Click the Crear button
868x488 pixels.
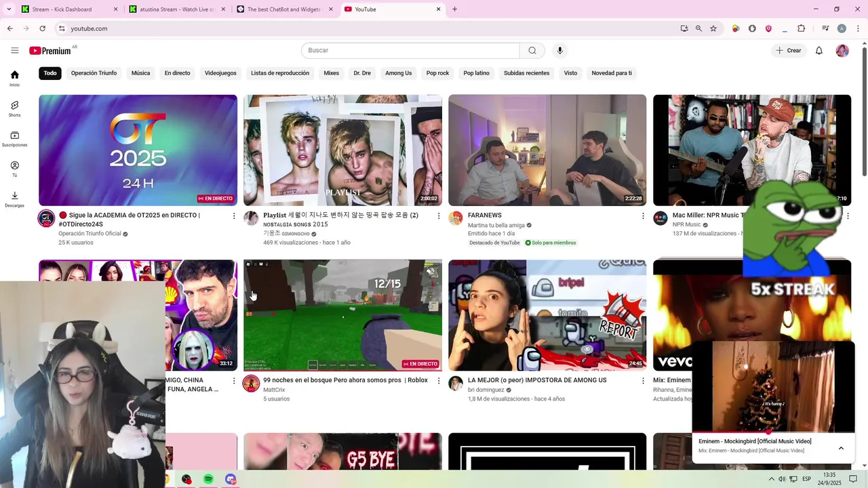click(x=789, y=50)
